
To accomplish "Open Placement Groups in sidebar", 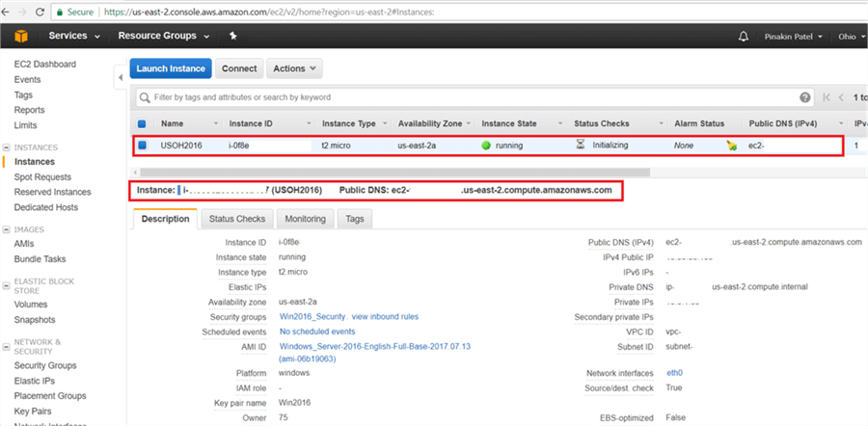I will (50, 396).
